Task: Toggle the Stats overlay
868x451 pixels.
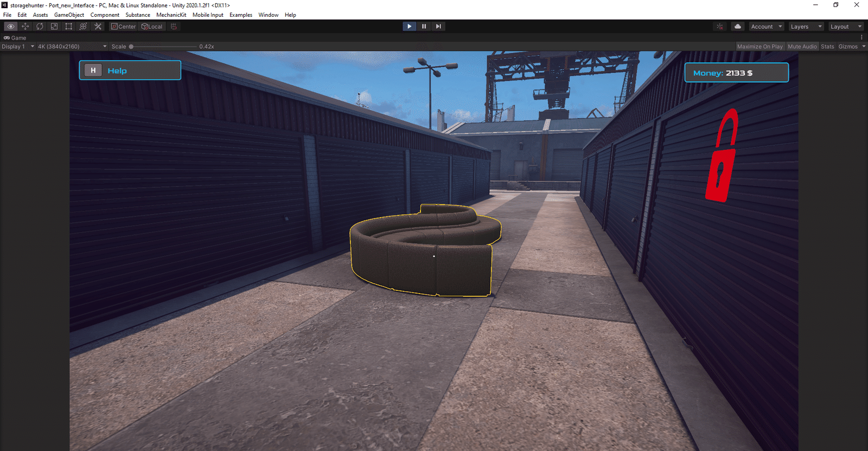Action: click(x=827, y=47)
